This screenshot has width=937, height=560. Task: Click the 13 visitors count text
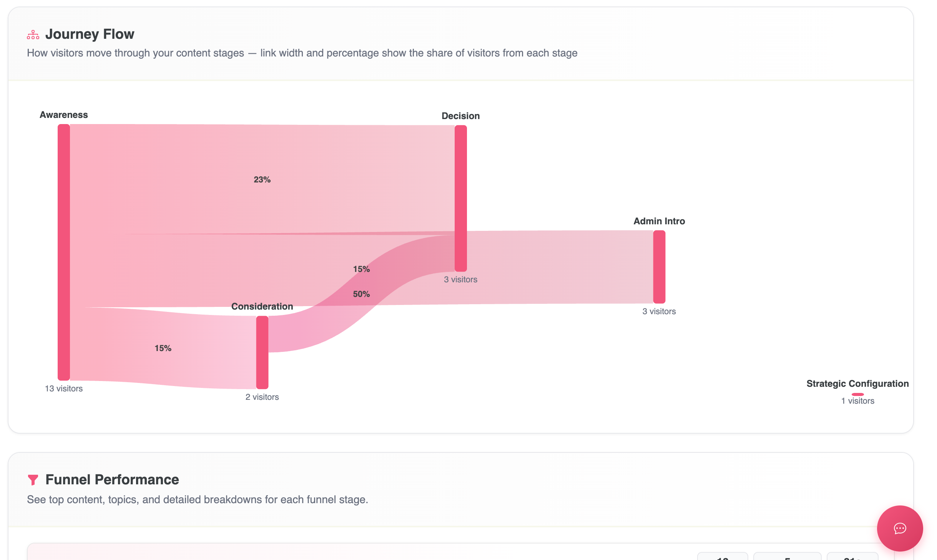point(64,389)
